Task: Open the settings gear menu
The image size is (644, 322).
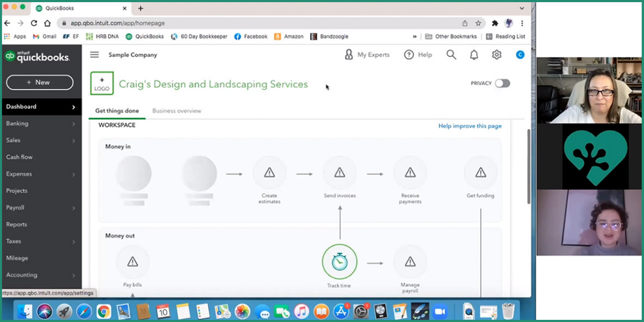Action: (x=496, y=55)
